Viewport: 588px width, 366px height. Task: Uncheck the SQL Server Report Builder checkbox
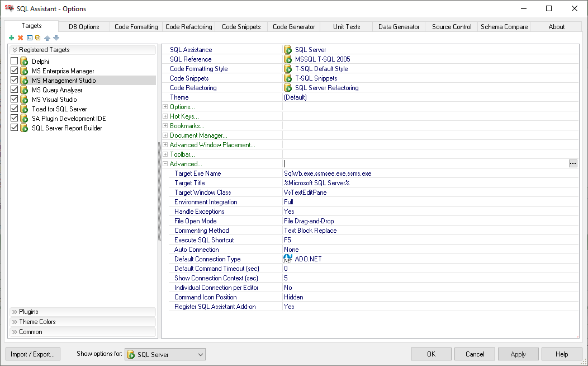click(x=14, y=128)
